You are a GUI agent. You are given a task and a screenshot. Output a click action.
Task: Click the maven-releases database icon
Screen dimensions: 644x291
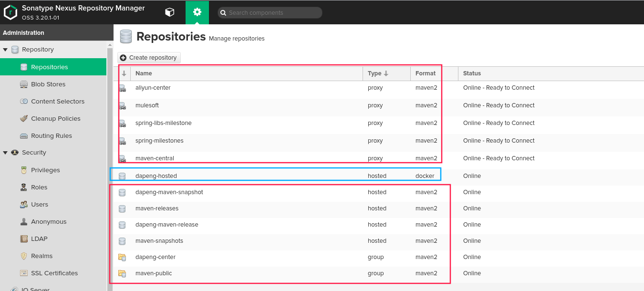(122, 208)
